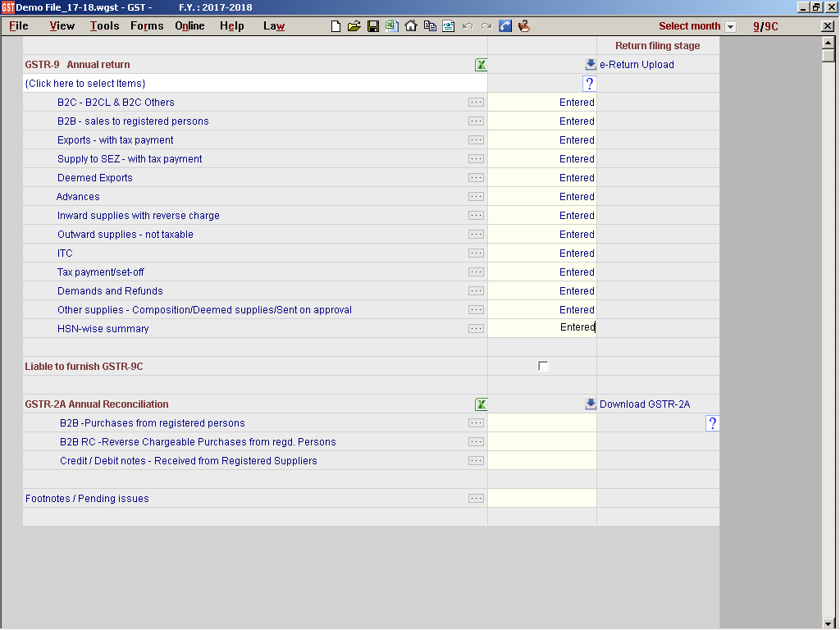Click the Excel export icon in GSTR-9 row

point(481,65)
